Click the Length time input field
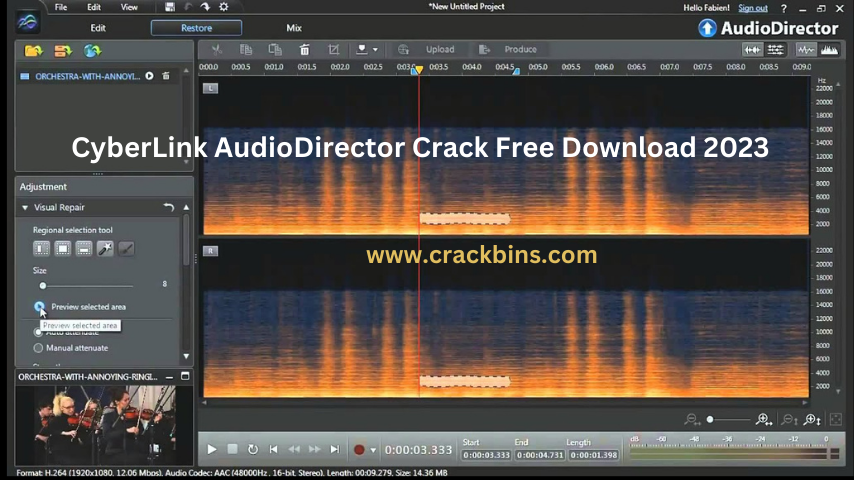Screen dimensions: 854x480 pos(594,455)
